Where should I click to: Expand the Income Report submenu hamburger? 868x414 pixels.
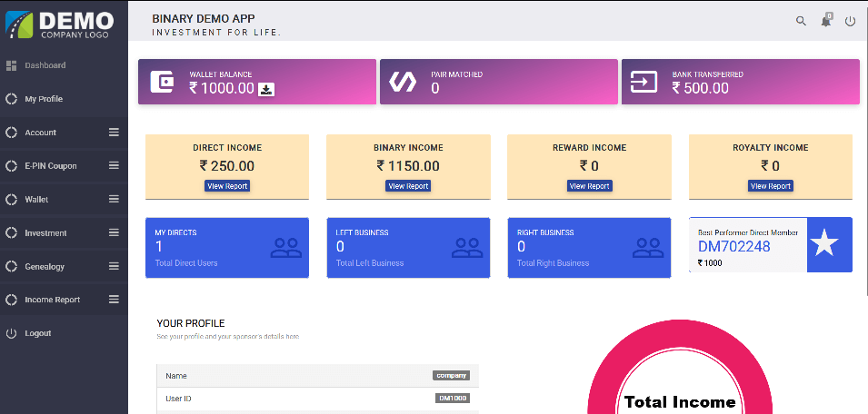(114, 299)
